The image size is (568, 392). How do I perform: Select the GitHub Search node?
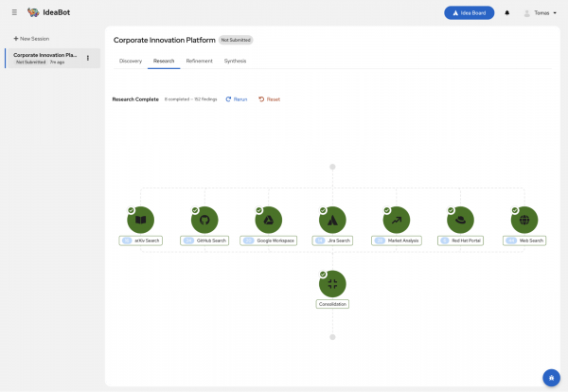[204, 220]
